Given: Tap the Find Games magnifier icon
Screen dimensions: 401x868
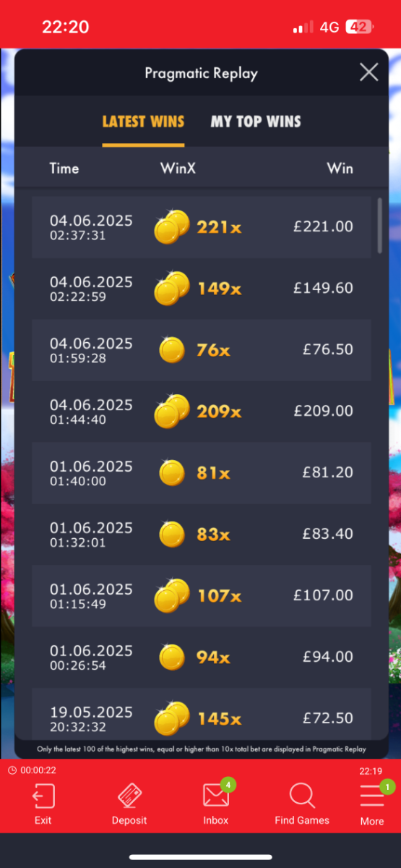Looking at the screenshot, I should click(x=302, y=796).
